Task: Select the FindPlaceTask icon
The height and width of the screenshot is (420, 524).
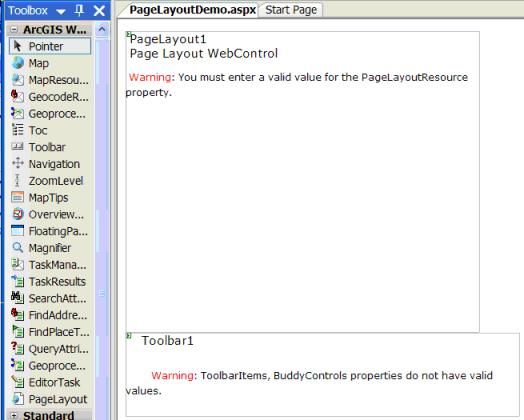Action: pos(18,331)
